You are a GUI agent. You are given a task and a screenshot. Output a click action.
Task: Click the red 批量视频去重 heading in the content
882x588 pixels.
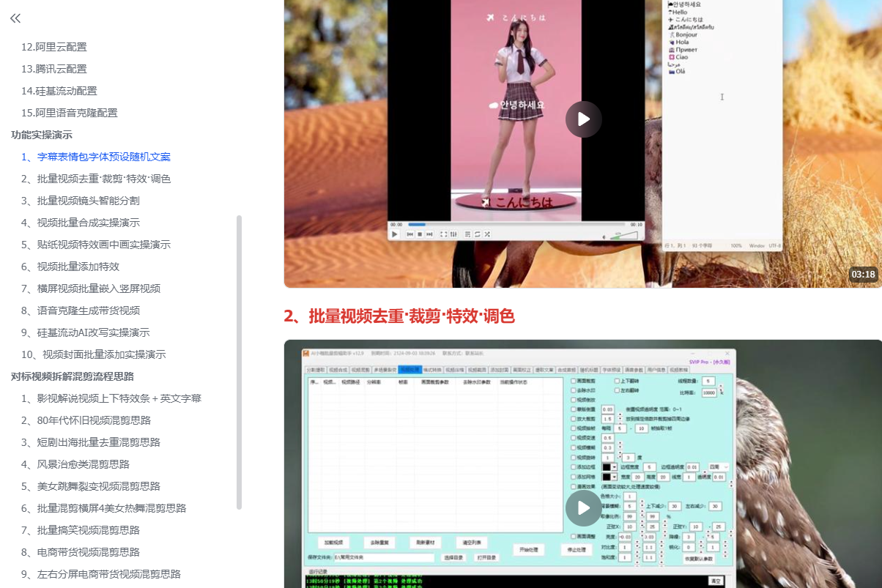click(x=399, y=316)
